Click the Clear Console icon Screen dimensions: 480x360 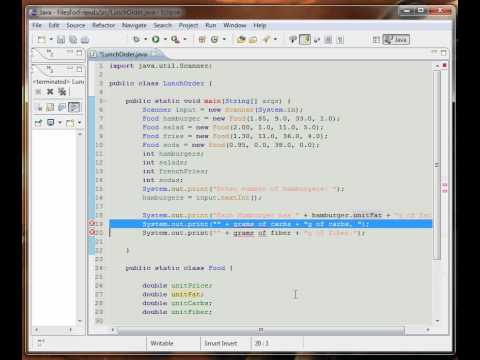[39, 107]
